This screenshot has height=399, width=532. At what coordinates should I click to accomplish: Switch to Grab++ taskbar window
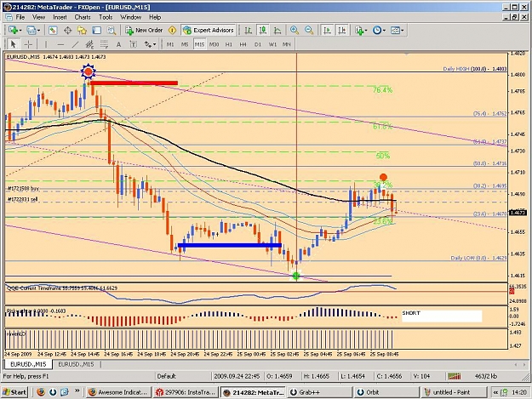(320, 392)
